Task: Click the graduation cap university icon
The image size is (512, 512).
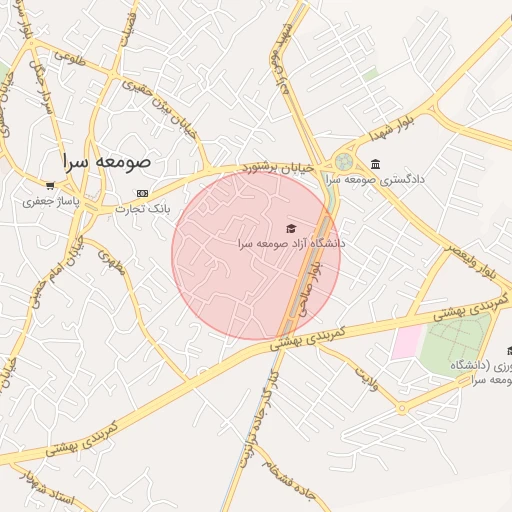Action: point(291,229)
